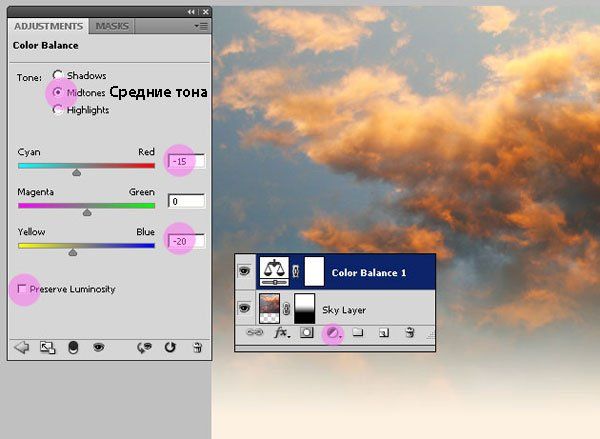Collapse the Adjustments panel with double arrows

[191, 12]
